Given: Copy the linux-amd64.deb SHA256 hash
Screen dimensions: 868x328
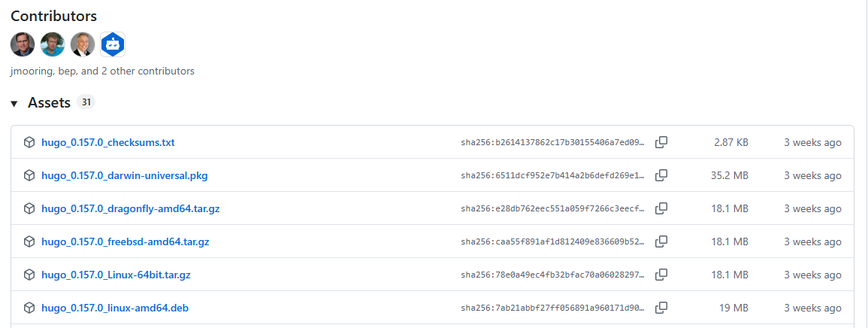Looking at the screenshot, I should click(661, 308).
